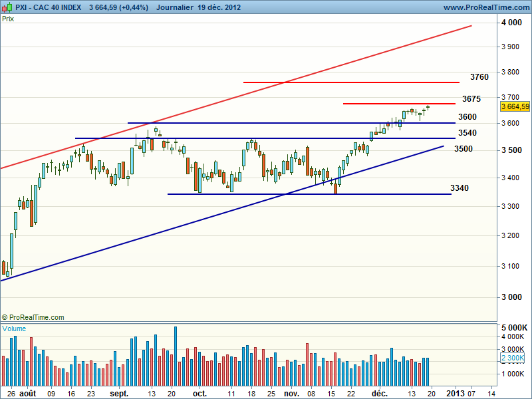Click the Volume panel label
This screenshot has height=399, width=532.
tap(15, 329)
